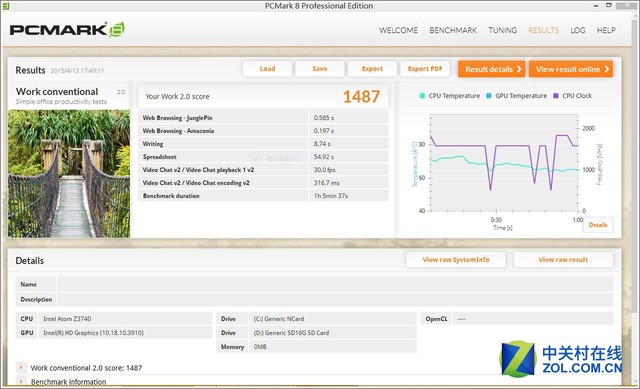Go to the LOG tab
Viewport: 640px width, 389px height.
coord(578,30)
